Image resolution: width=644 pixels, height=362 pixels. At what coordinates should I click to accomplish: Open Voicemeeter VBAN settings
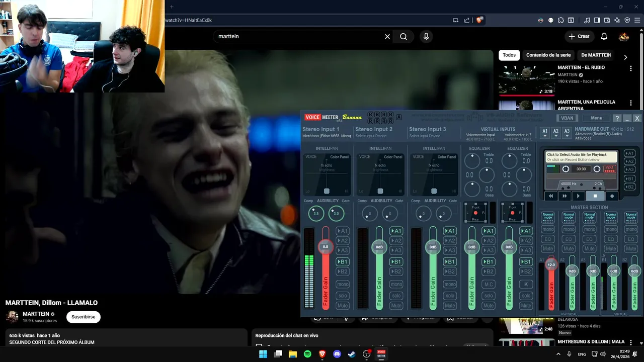click(567, 118)
